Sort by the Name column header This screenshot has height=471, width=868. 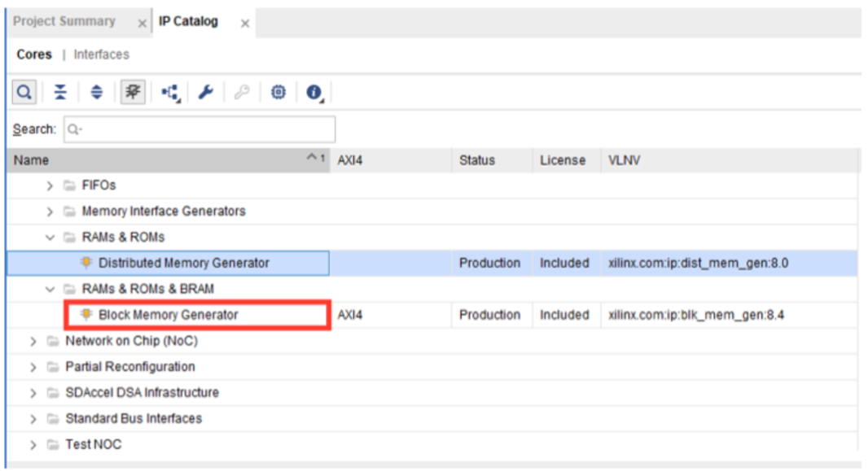(163, 160)
